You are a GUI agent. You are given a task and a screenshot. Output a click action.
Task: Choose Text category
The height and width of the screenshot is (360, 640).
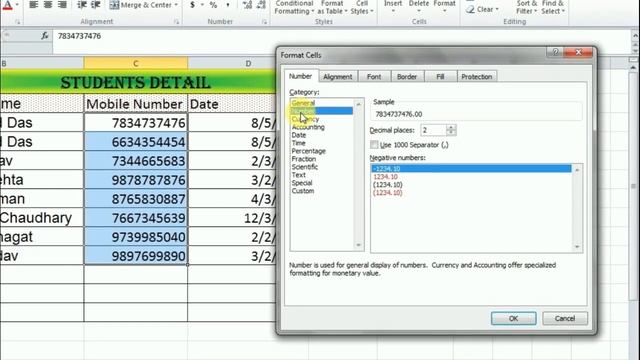[298, 175]
